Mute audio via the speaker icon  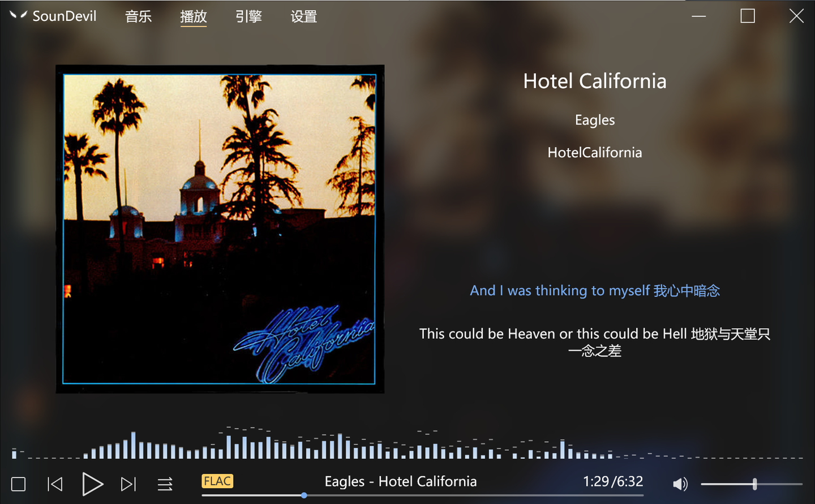[680, 484]
